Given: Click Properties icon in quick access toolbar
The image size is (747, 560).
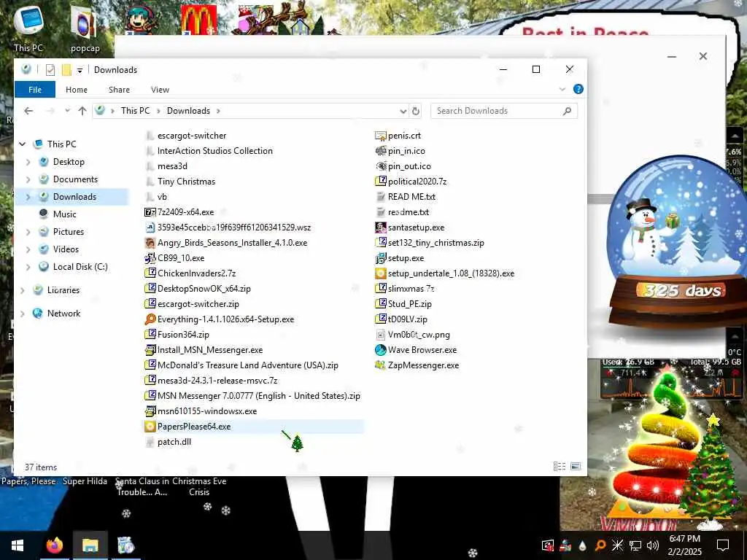Looking at the screenshot, I should pyautogui.click(x=50, y=70).
